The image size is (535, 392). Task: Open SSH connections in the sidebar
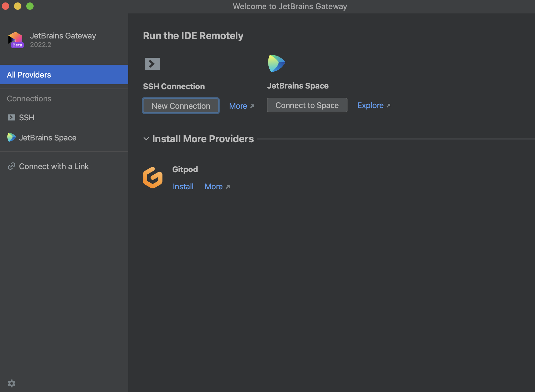tap(27, 118)
